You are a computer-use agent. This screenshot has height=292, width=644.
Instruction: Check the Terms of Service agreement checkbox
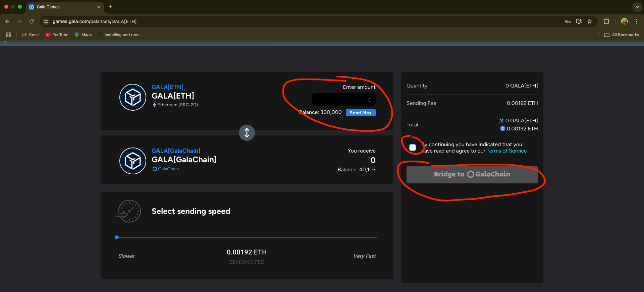413,148
